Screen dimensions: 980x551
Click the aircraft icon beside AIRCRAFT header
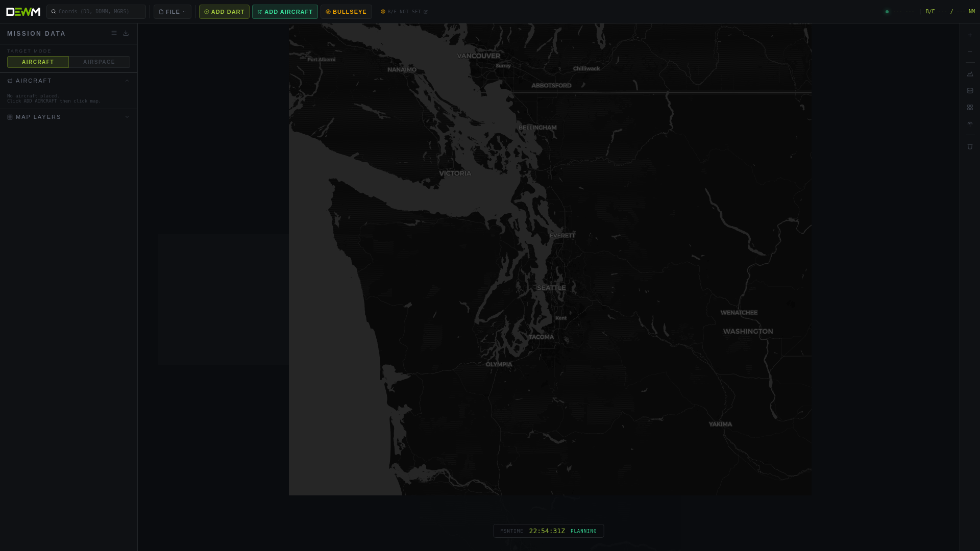point(10,81)
